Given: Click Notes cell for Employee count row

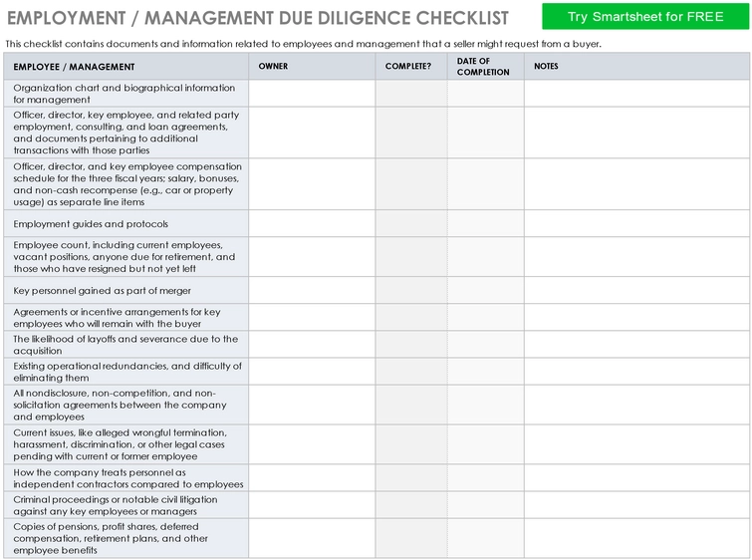Looking at the screenshot, I should pyautogui.click(x=636, y=257).
